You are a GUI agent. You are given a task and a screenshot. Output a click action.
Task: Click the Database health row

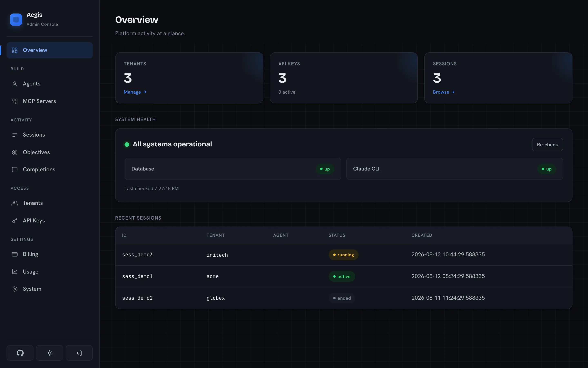point(233,169)
